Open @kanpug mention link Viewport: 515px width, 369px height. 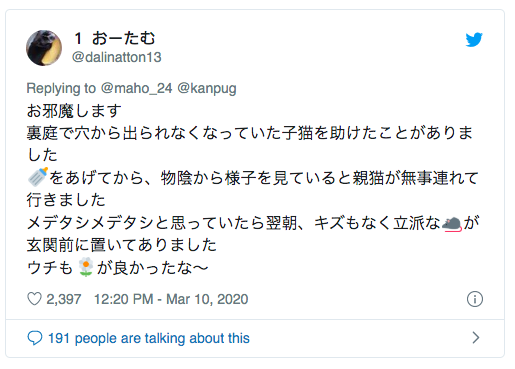pyautogui.click(x=207, y=88)
